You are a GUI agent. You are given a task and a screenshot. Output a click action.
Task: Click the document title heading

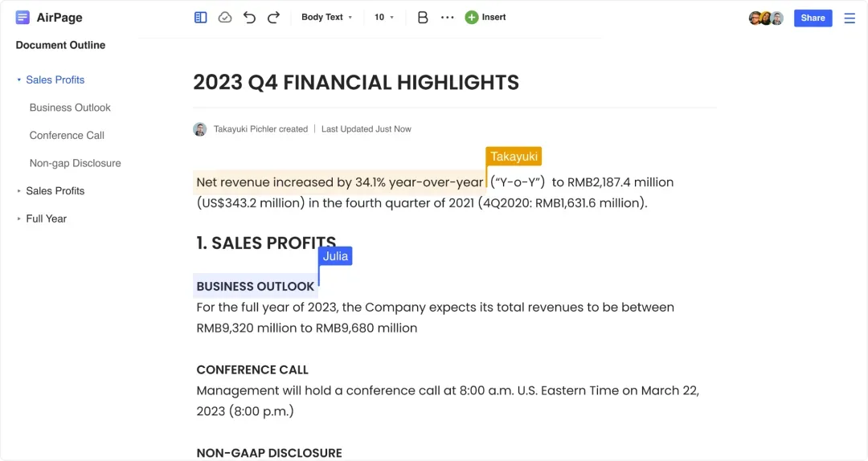click(356, 83)
